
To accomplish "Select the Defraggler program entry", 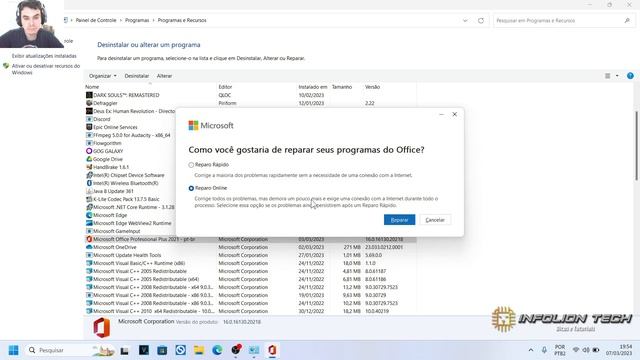I will coord(105,103).
